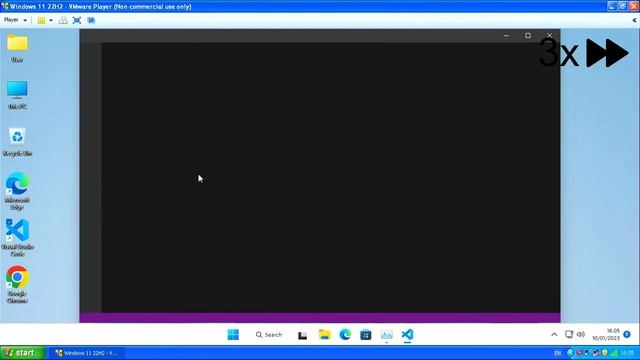Click the Unity mode toolbar icon
640x360 pixels.
(91, 20)
